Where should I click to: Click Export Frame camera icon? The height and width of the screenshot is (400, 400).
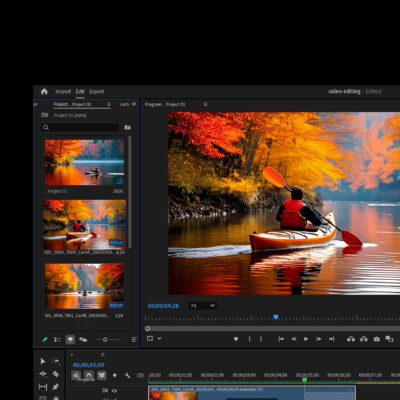point(377,339)
